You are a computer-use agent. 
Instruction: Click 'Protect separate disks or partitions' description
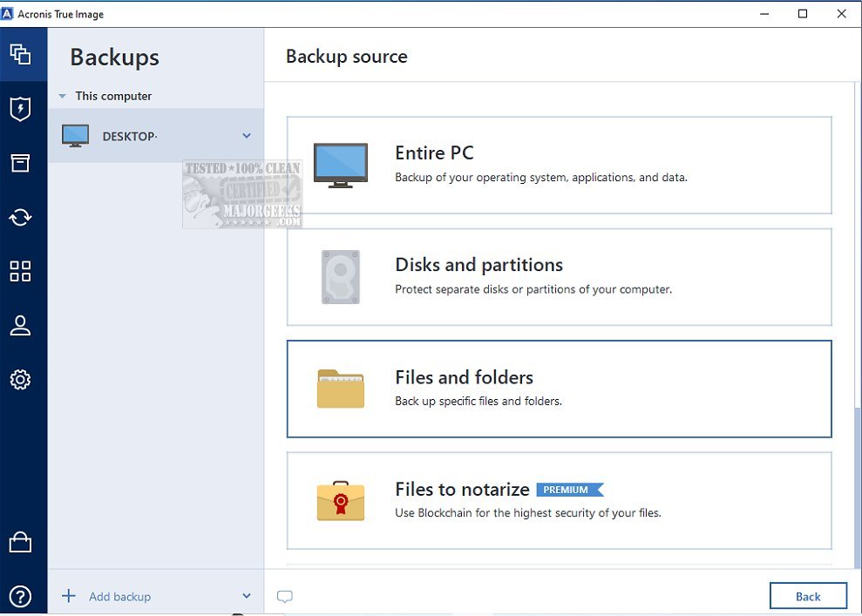(533, 289)
